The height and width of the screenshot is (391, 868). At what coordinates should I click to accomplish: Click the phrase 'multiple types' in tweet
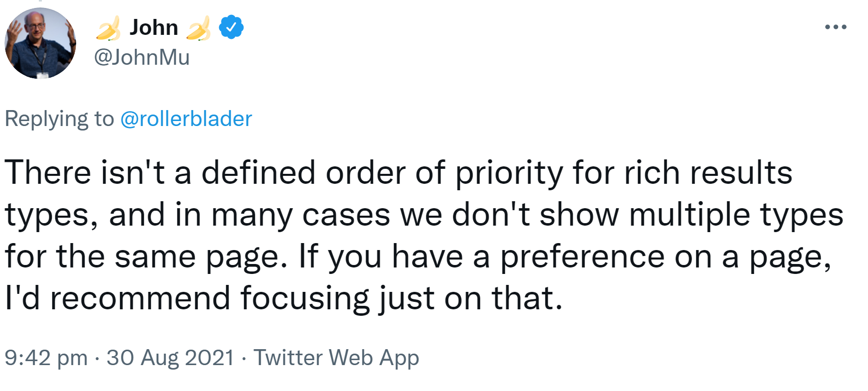tap(736, 215)
